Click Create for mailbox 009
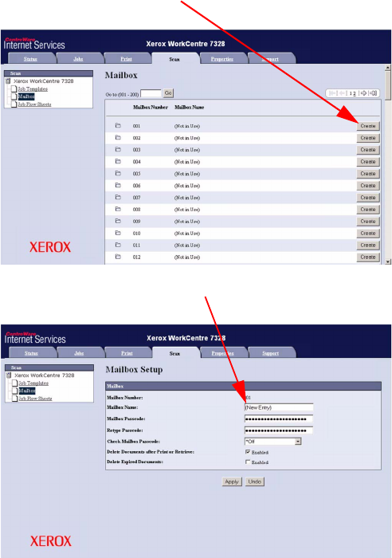Image resolution: width=392 pixels, height=558 pixels. 368,222
